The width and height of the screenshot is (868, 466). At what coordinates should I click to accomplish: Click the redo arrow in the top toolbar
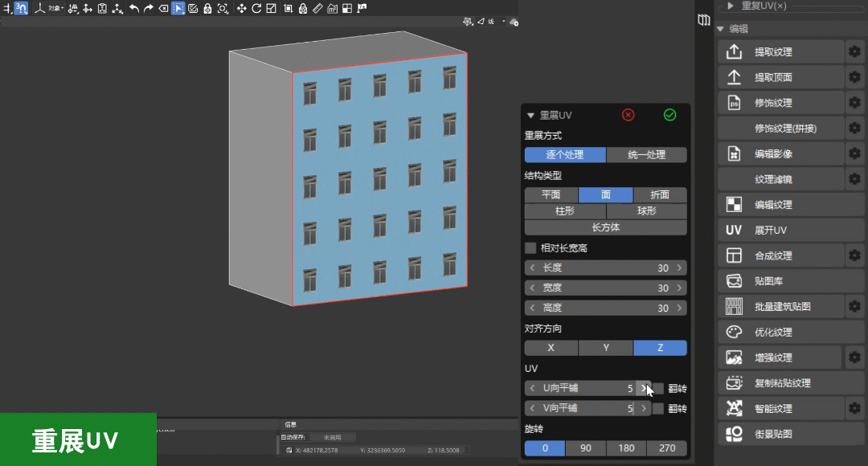(x=149, y=8)
